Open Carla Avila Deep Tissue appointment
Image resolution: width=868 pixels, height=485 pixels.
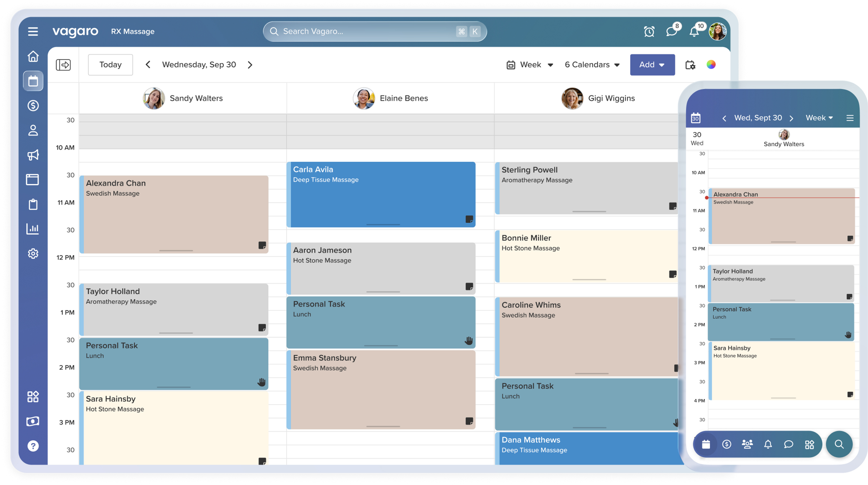381,194
